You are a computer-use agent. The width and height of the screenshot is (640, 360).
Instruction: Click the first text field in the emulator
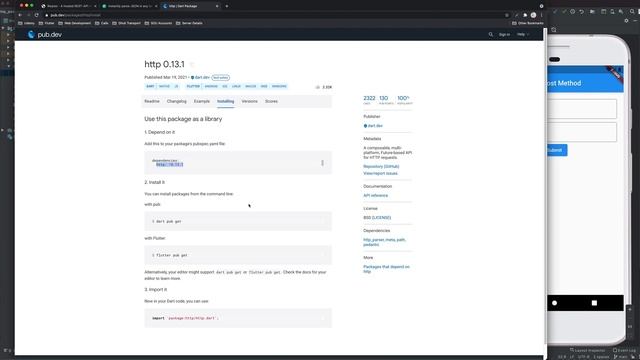coord(582,109)
